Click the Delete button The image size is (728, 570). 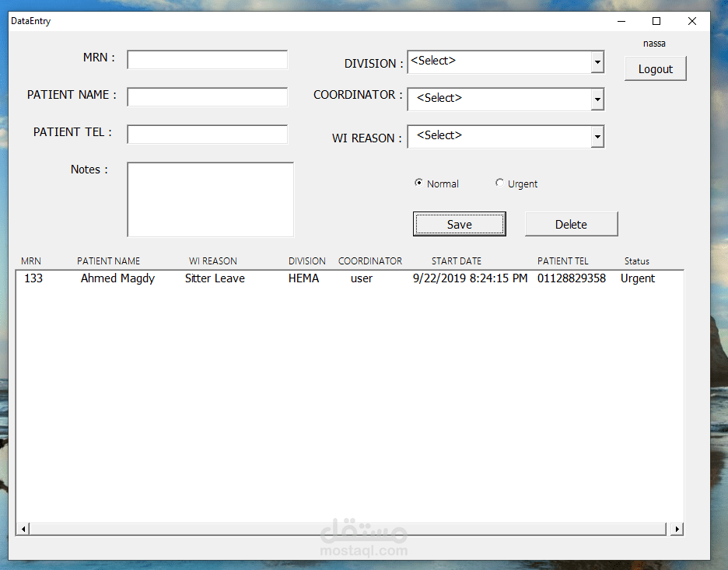[x=571, y=224]
